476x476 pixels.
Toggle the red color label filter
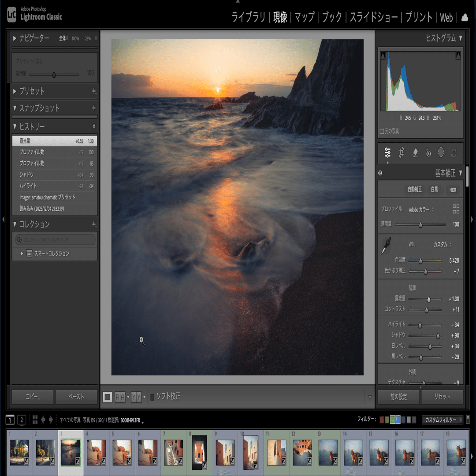click(x=382, y=420)
